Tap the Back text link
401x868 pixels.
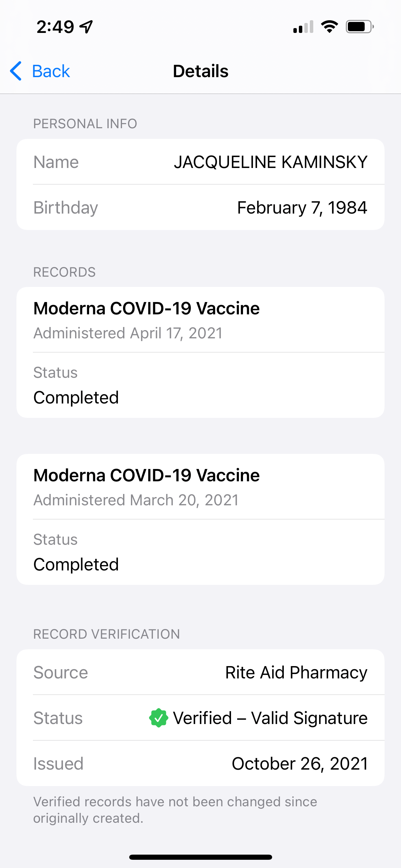pos(51,71)
